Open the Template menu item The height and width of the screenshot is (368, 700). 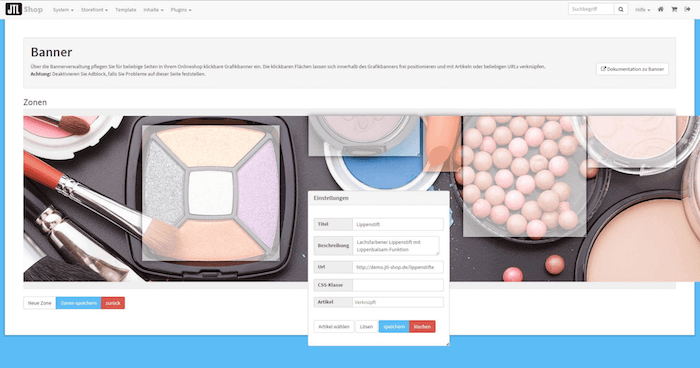pyautogui.click(x=126, y=9)
